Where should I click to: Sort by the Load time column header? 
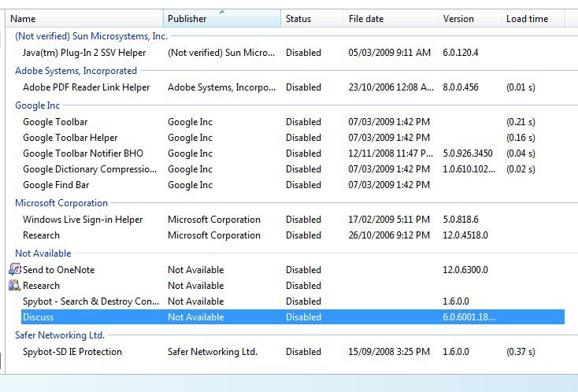pyautogui.click(x=533, y=18)
